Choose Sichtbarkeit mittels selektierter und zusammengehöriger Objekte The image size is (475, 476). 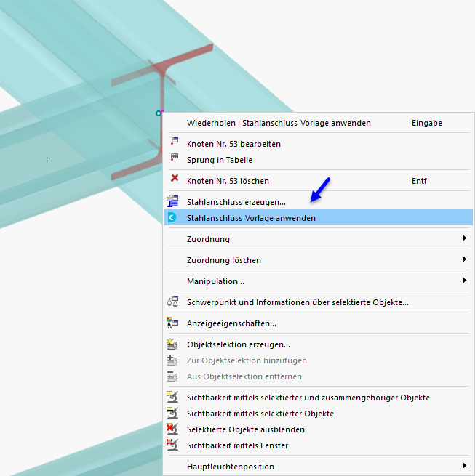tap(319, 398)
